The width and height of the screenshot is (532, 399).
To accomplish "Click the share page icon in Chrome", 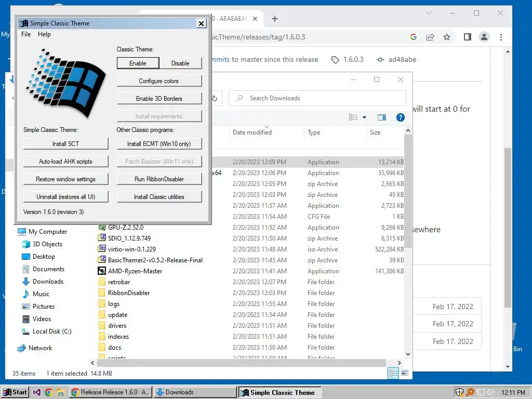I will pyautogui.click(x=430, y=37).
